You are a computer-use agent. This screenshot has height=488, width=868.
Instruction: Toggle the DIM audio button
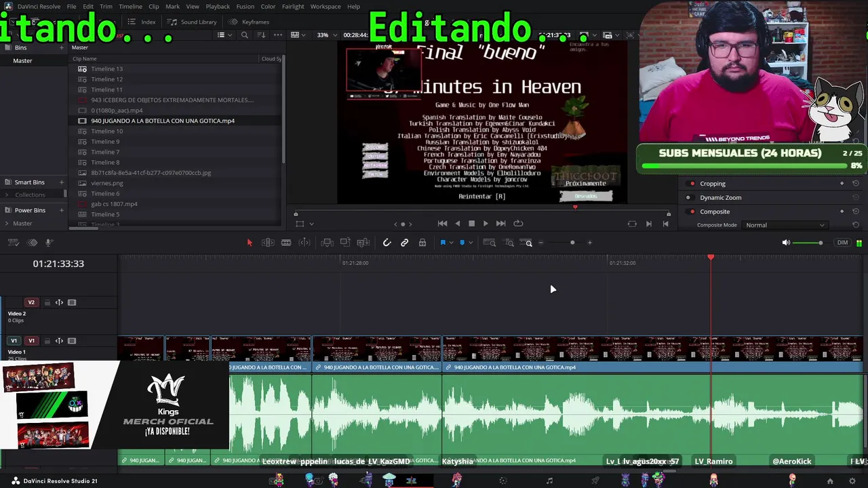coord(842,243)
